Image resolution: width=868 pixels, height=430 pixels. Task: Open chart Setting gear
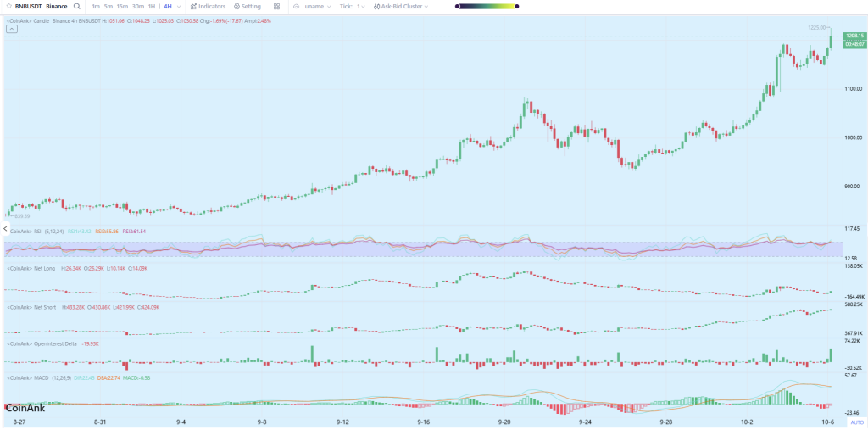[247, 6]
